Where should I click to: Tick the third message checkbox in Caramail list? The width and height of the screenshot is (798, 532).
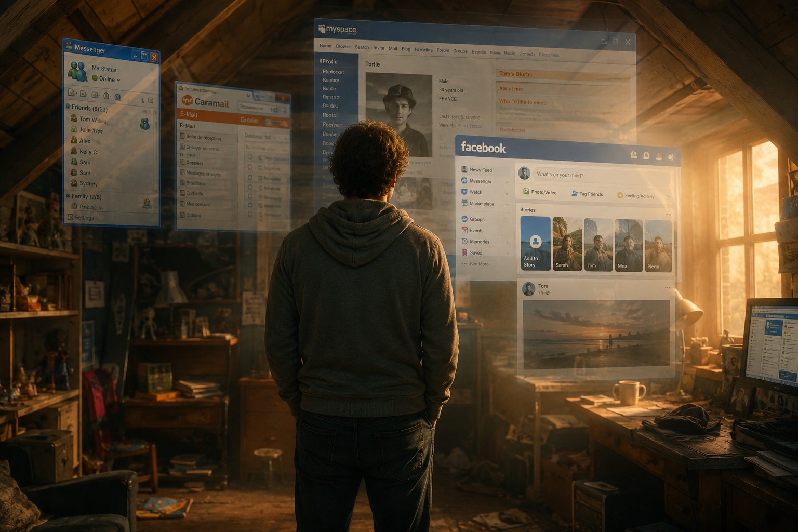[250, 178]
